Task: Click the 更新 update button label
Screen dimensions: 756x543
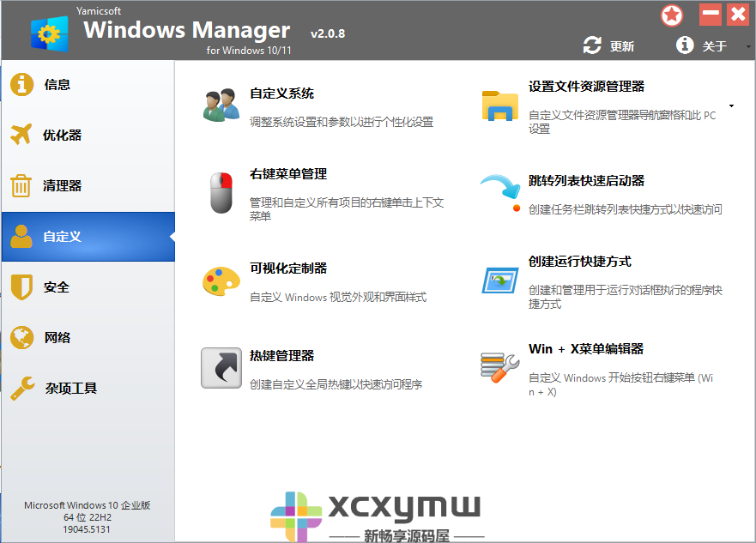Action: tap(622, 46)
